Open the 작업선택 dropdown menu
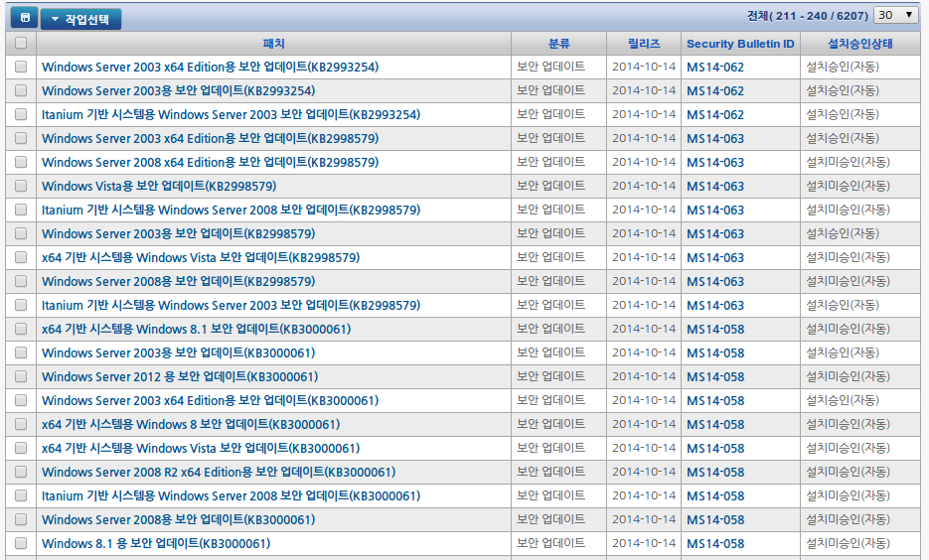 80,19
